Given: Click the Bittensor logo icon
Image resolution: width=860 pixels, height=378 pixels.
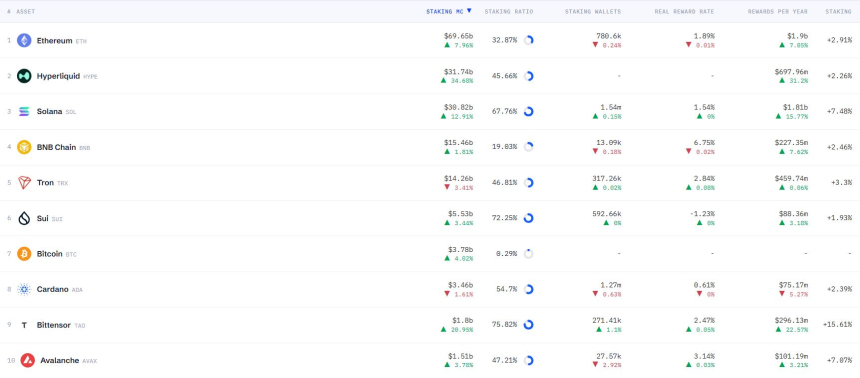Looking at the screenshot, I should pos(24,325).
